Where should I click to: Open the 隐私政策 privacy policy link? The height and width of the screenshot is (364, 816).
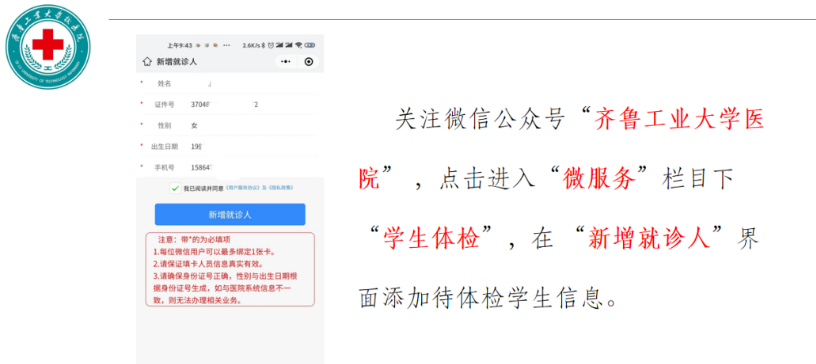tap(281, 188)
